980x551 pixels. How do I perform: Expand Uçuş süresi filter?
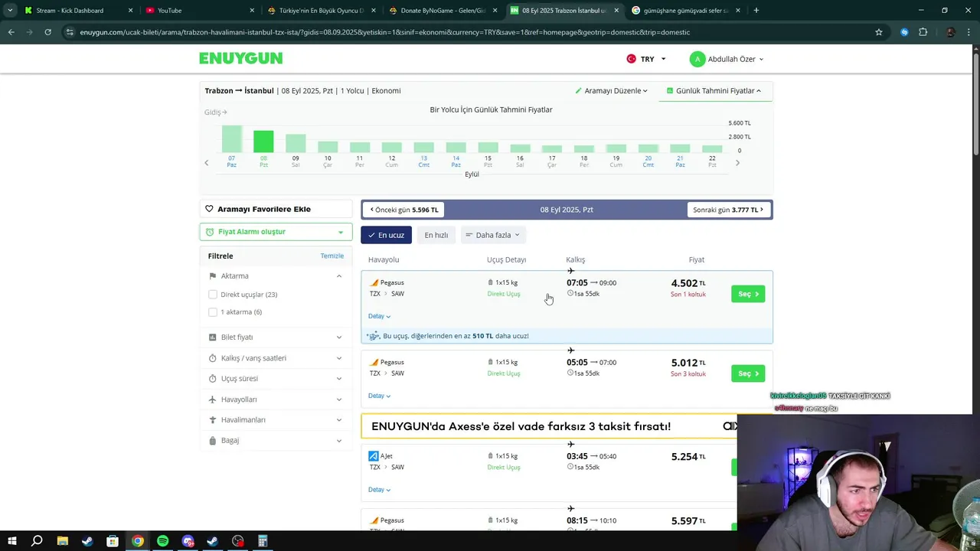276,378
